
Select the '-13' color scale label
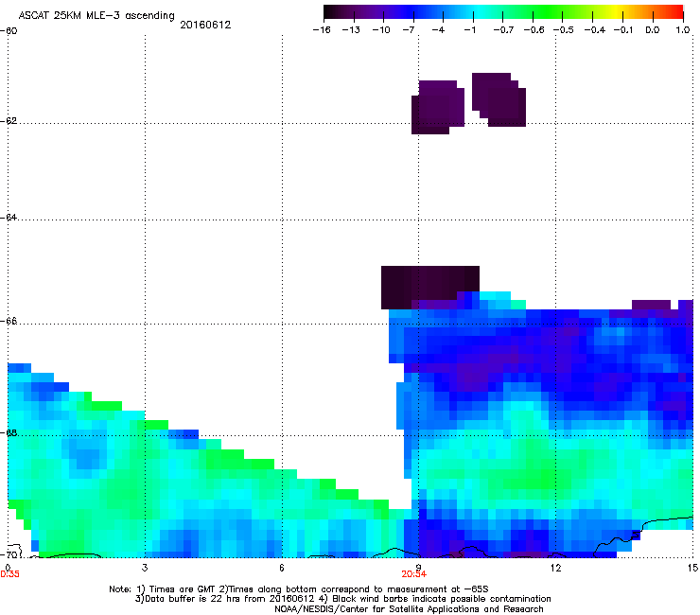(x=351, y=30)
